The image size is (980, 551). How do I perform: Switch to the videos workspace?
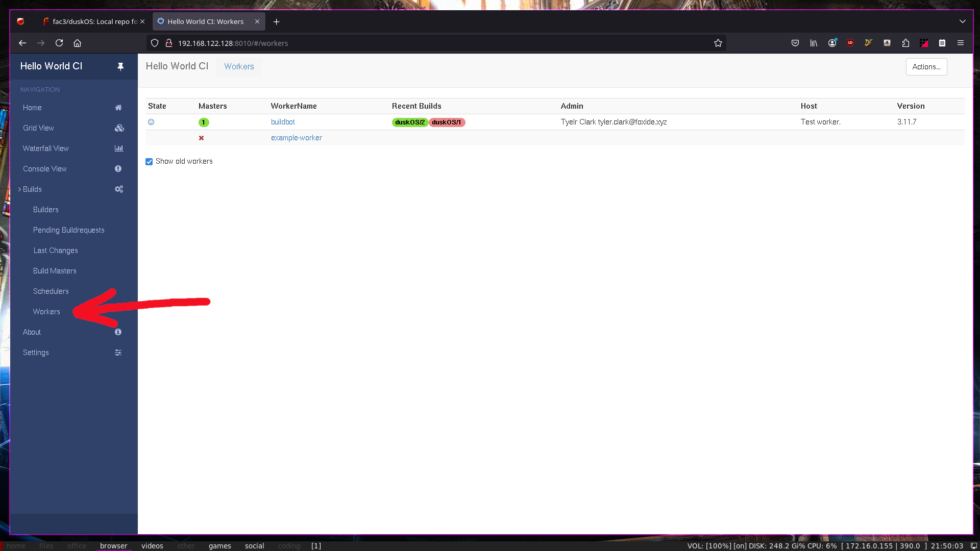point(152,546)
